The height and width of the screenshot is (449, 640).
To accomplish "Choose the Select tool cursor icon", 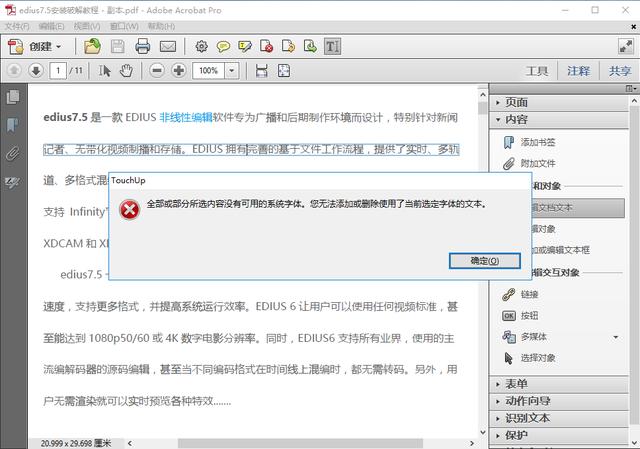I will [104, 71].
